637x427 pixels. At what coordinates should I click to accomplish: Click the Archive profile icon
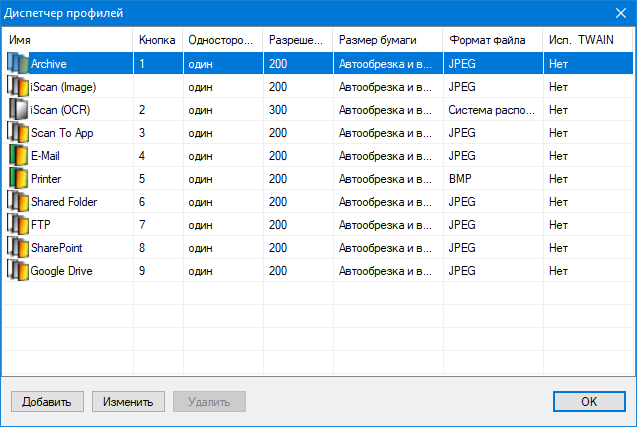[x=18, y=63]
